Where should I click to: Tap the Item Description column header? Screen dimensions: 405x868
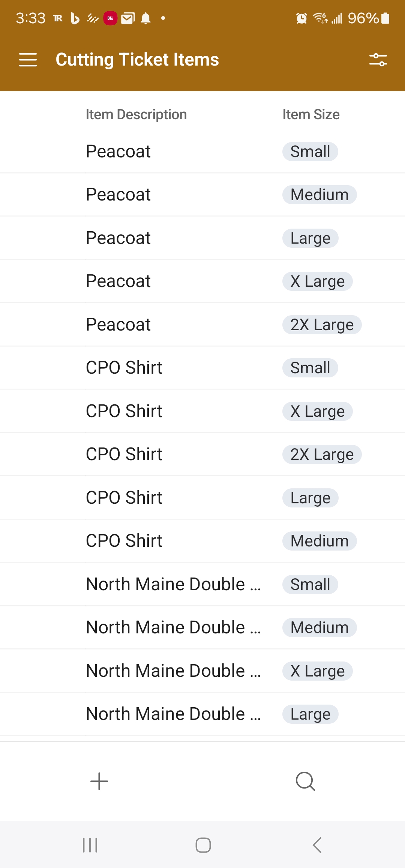(x=136, y=114)
